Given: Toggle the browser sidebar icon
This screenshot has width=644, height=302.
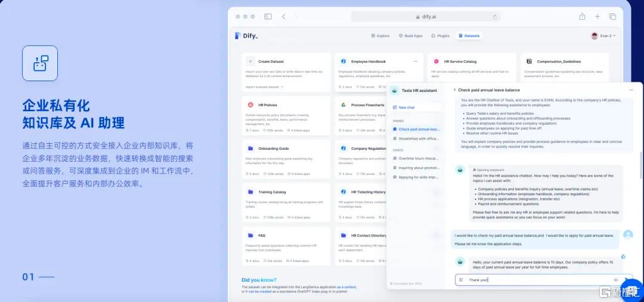Looking at the screenshot, I should point(268,17).
